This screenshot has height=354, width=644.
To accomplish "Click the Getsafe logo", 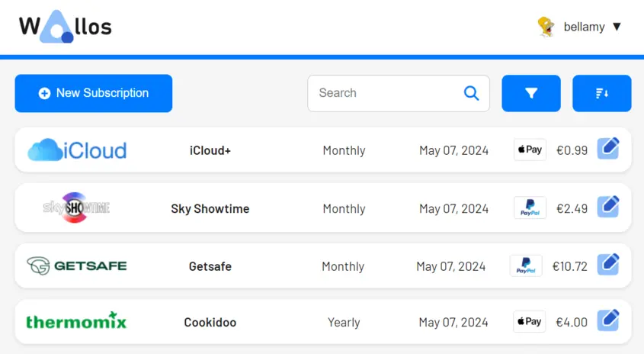I will click(77, 266).
